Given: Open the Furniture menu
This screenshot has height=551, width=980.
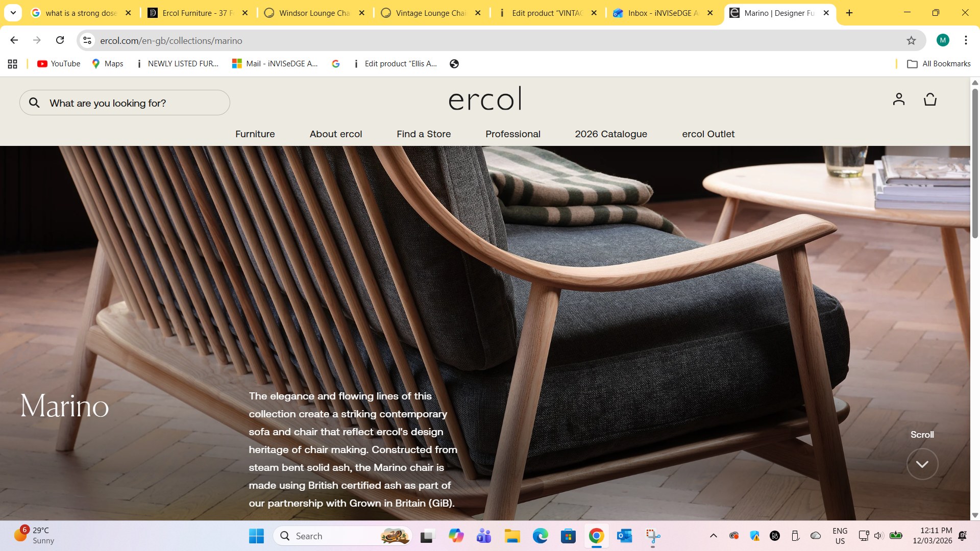Looking at the screenshot, I should pos(255,134).
